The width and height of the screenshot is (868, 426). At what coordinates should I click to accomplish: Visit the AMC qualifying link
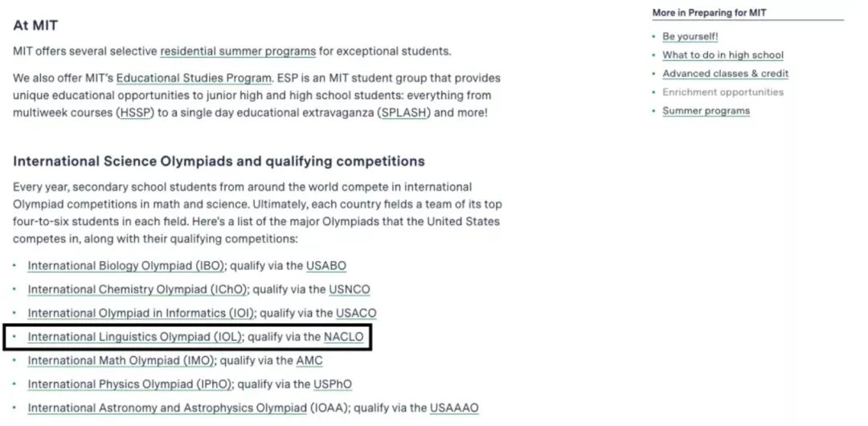pyautogui.click(x=309, y=361)
